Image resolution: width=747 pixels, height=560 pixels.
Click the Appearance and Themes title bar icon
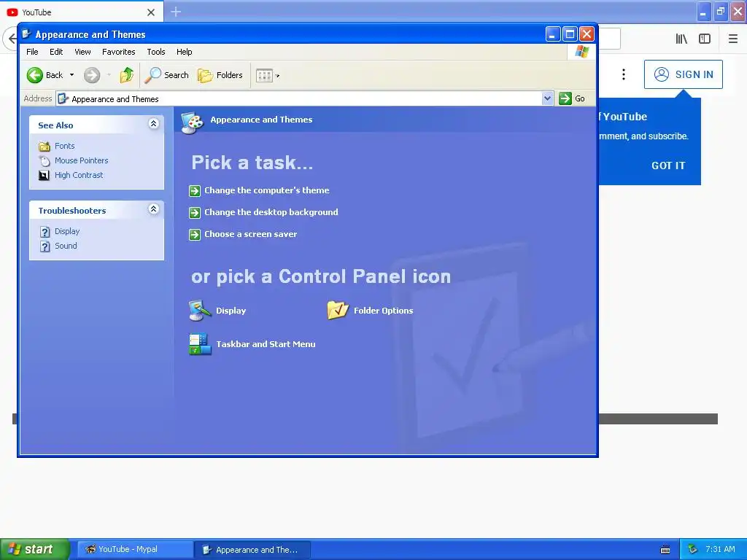tap(27, 34)
